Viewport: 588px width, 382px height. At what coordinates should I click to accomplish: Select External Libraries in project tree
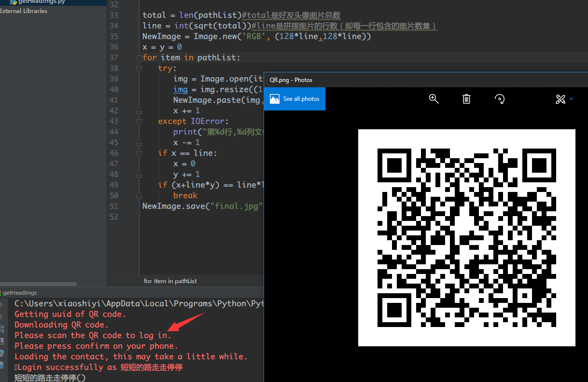click(23, 11)
